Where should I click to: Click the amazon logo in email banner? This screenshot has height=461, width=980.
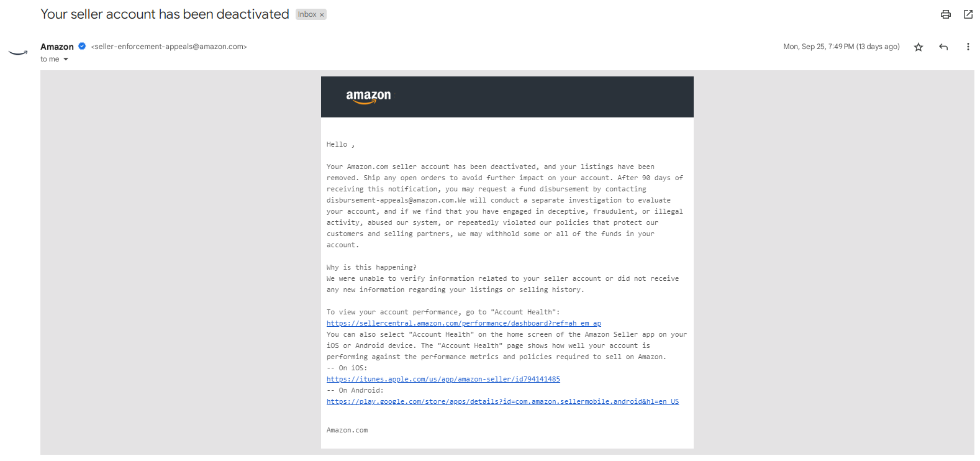368,96
